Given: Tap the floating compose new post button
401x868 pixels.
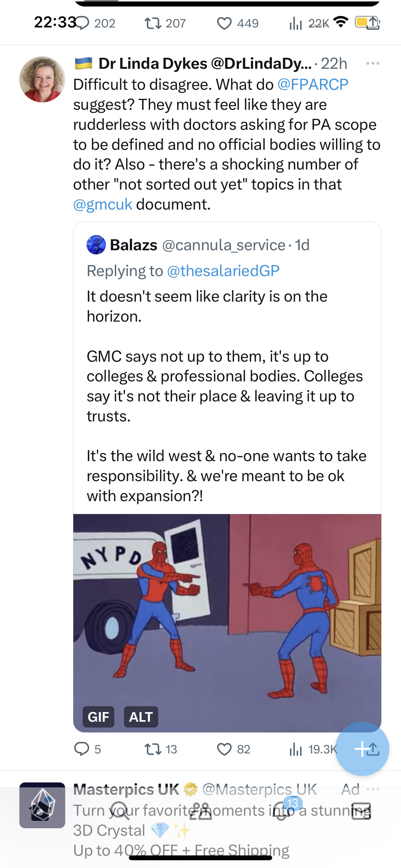Looking at the screenshot, I should [x=362, y=749].
